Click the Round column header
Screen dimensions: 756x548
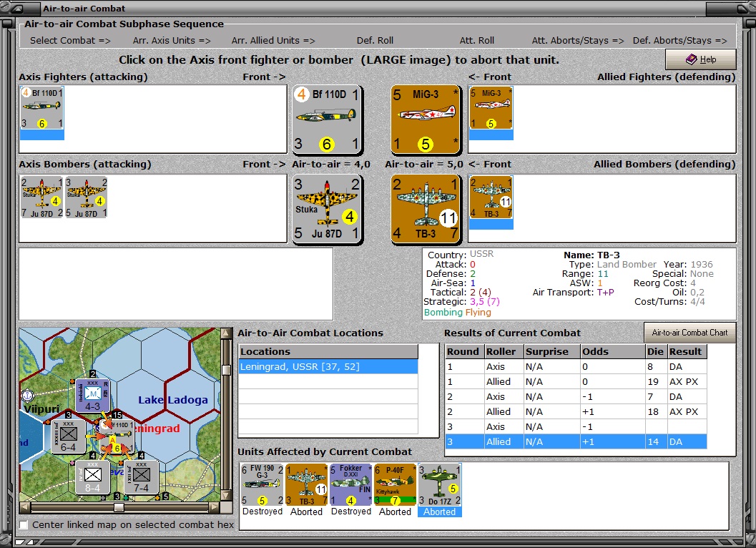coord(465,351)
